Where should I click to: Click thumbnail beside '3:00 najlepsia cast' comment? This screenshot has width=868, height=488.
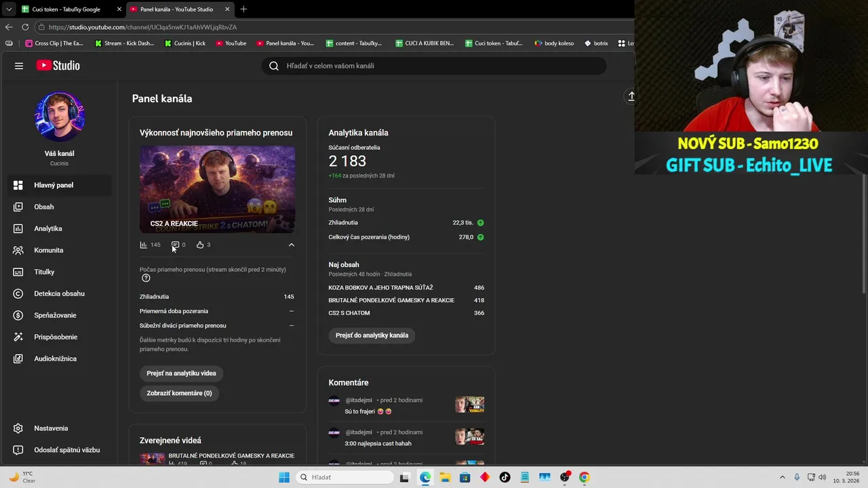click(469, 436)
